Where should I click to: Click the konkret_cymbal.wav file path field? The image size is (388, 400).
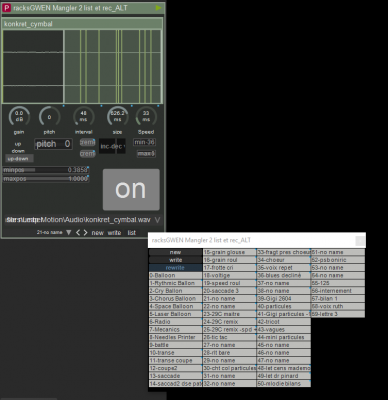[79, 220]
